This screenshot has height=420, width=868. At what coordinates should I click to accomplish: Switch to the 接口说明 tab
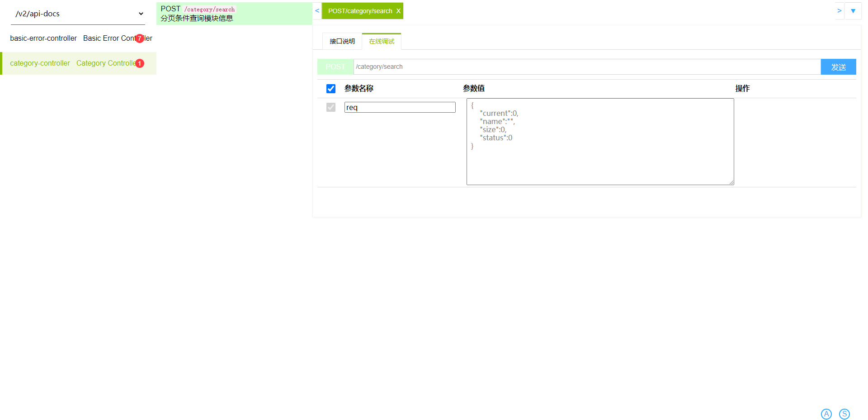tap(342, 41)
